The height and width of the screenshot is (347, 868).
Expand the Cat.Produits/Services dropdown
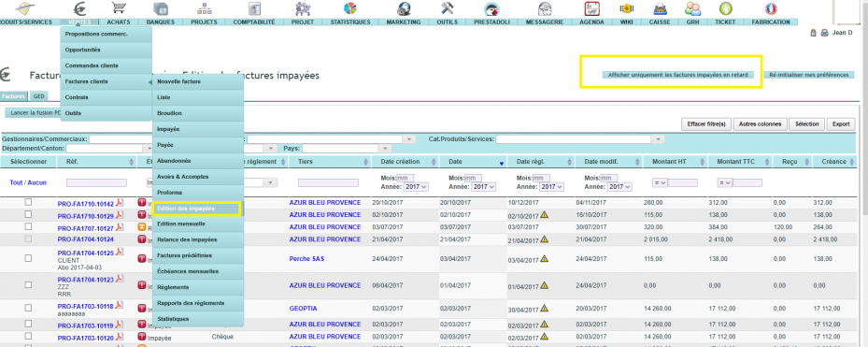pyautogui.click(x=580, y=139)
